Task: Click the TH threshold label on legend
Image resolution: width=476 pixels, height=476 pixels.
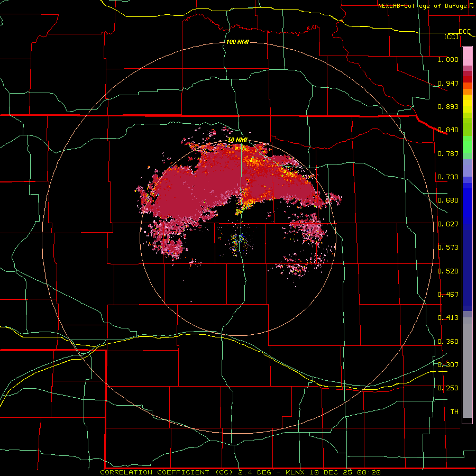Action: coord(454,412)
